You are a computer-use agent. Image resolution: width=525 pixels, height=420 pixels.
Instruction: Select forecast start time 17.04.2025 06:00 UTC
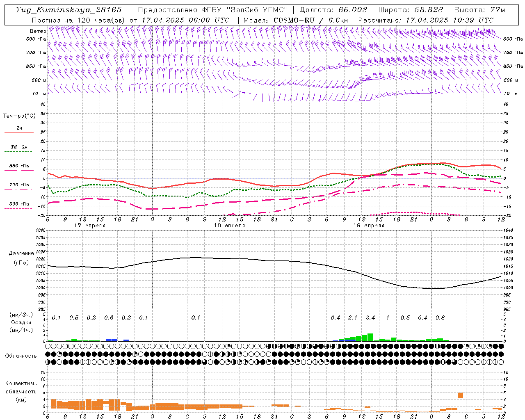[x=185, y=20]
